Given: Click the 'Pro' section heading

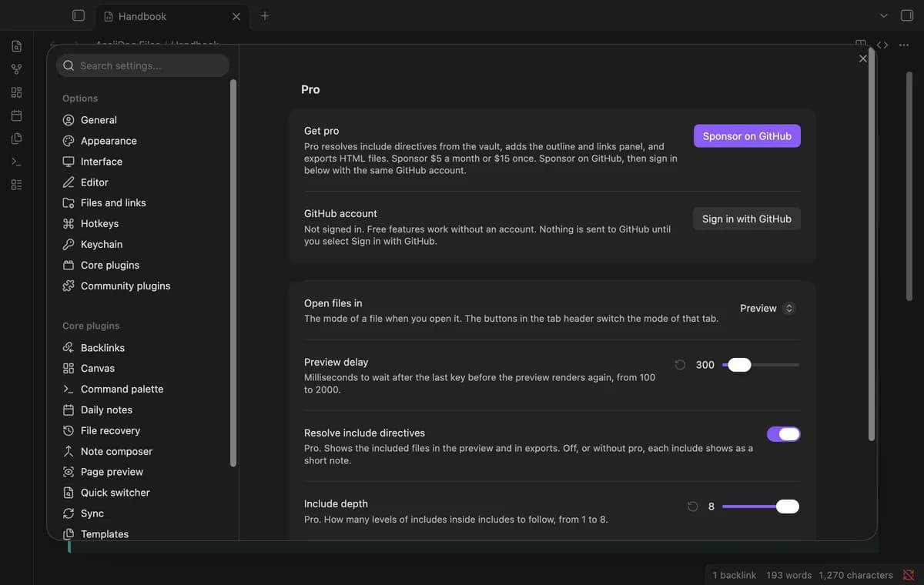Looking at the screenshot, I should click(310, 89).
